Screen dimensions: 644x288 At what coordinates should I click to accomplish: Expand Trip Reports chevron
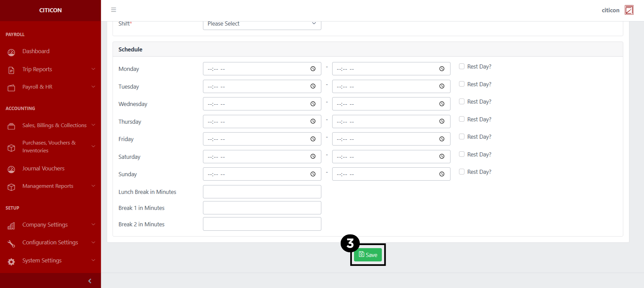click(x=93, y=69)
